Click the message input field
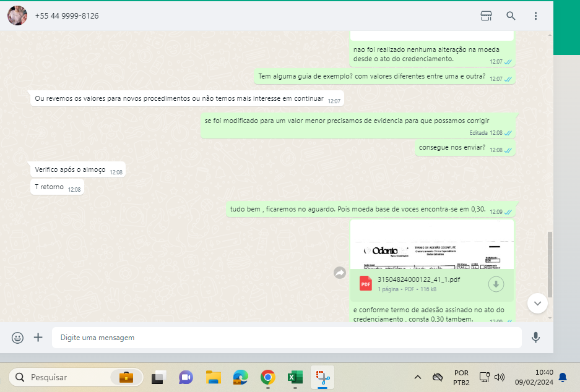 pyautogui.click(x=287, y=338)
